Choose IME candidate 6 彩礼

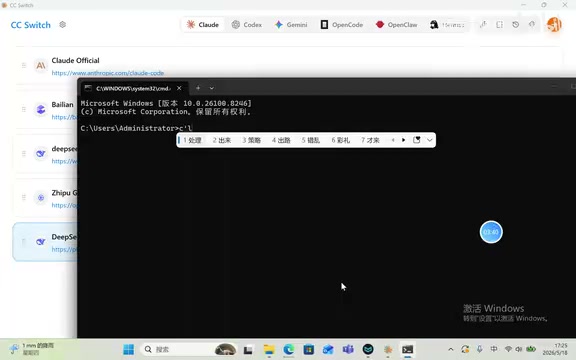tap(341, 140)
